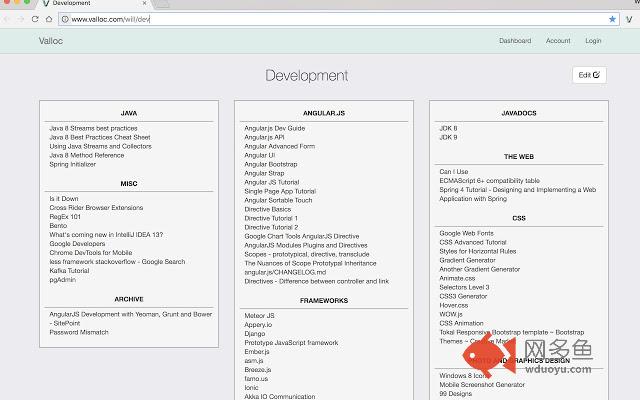This screenshot has height=400, width=640.
Task: Click the site info icon in address bar
Action: pos(65,19)
